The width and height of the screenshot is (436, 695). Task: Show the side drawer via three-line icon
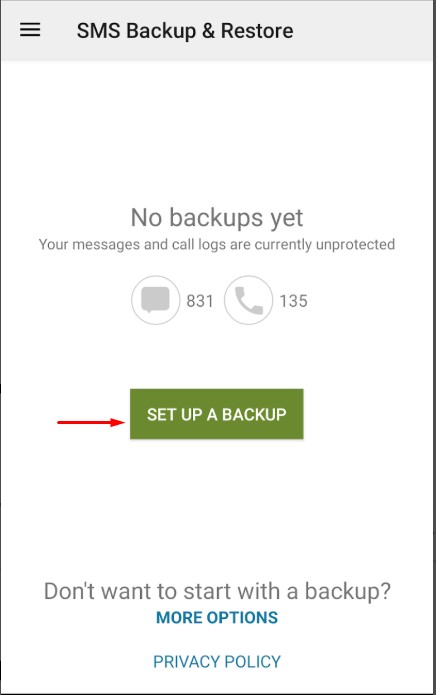(x=30, y=30)
